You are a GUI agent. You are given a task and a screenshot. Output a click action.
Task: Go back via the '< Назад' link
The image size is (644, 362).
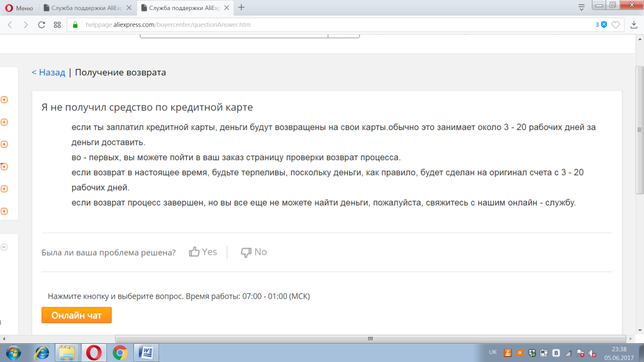(x=48, y=72)
